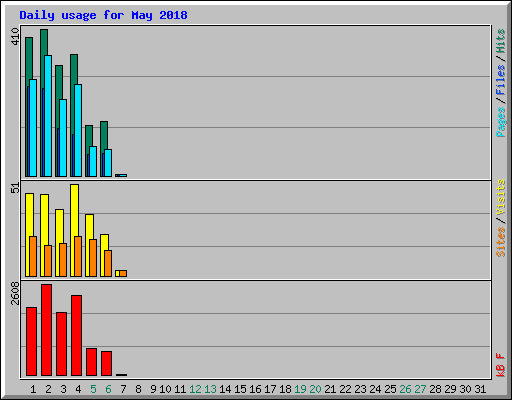The width and height of the screenshot is (512, 400).
Task: Select the red KB bar for day 4
Action: 76,336
